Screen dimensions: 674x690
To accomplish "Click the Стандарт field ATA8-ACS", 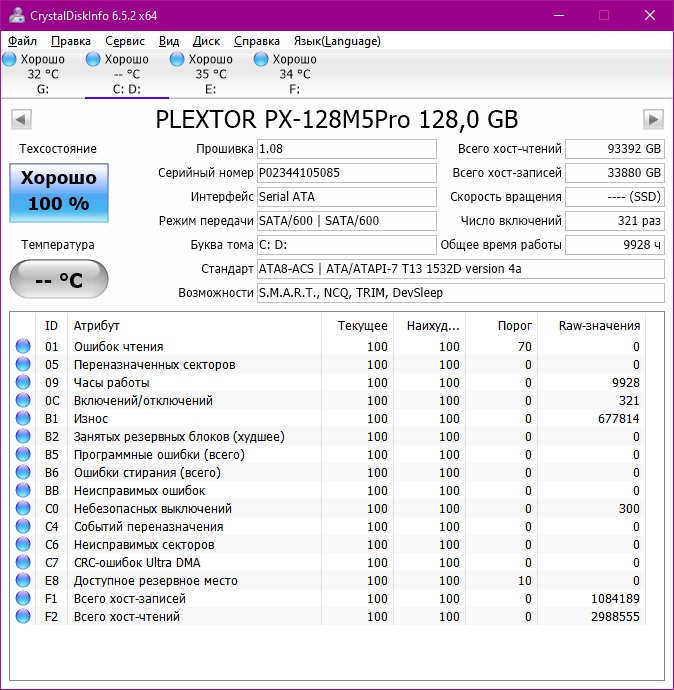I will click(x=461, y=268).
